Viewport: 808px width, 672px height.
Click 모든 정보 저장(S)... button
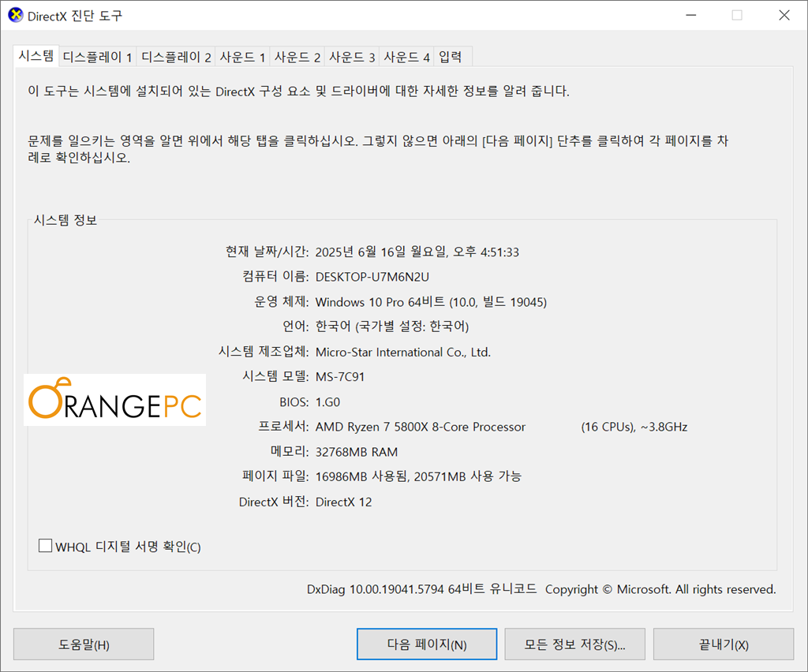(574, 644)
